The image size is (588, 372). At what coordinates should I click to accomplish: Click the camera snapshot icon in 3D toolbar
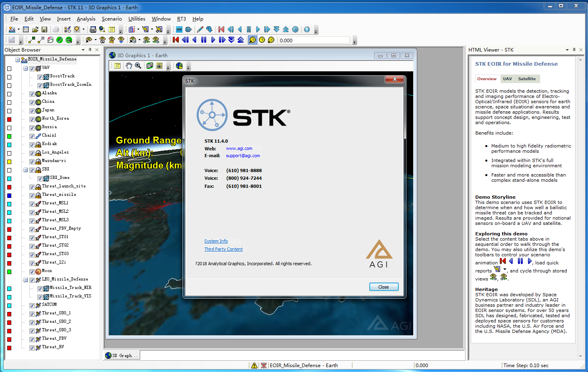[150, 66]
